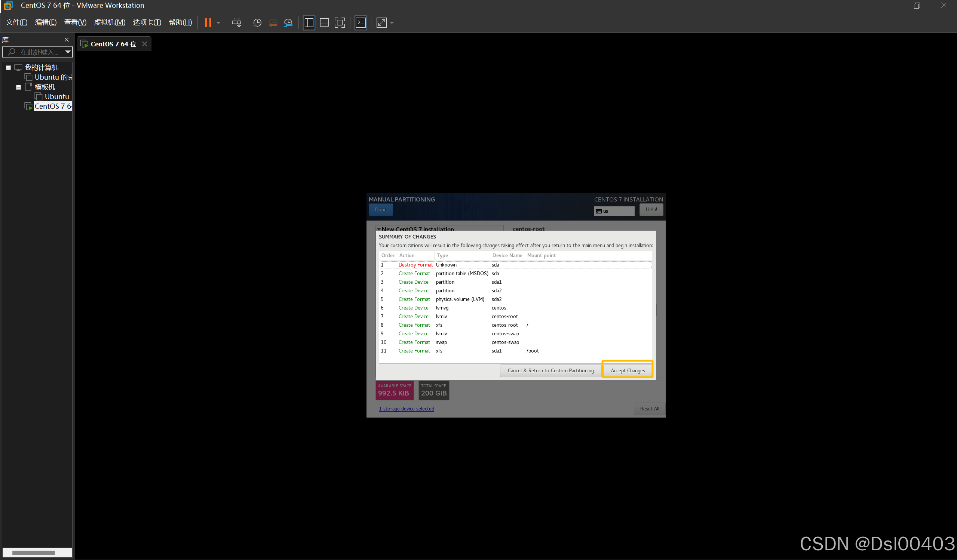Collapse the 模板机 folder node
Viewport: 957px width, 560px height.
click(18, 87)
